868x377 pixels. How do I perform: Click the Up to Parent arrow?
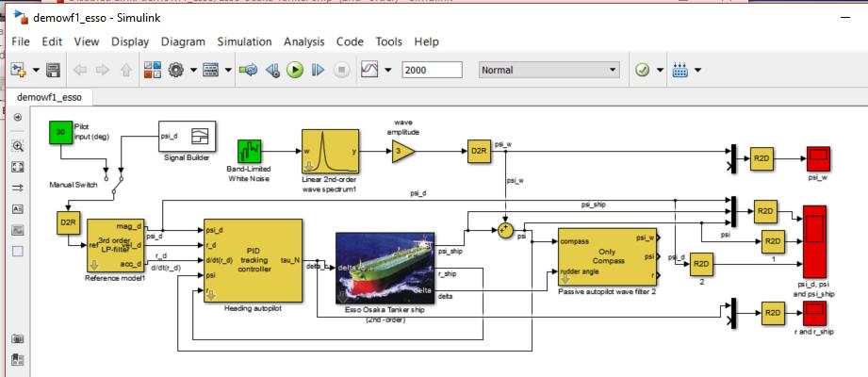pos(126,71)
